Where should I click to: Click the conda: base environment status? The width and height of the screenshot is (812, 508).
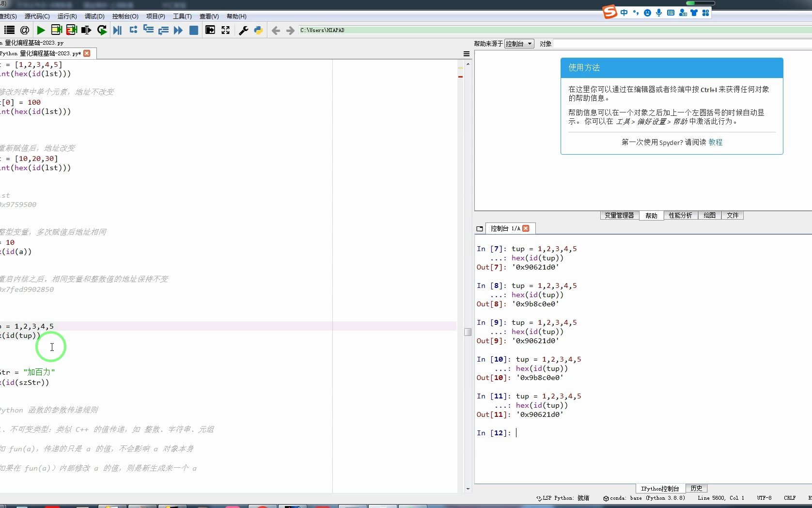[x=644, y=498]
